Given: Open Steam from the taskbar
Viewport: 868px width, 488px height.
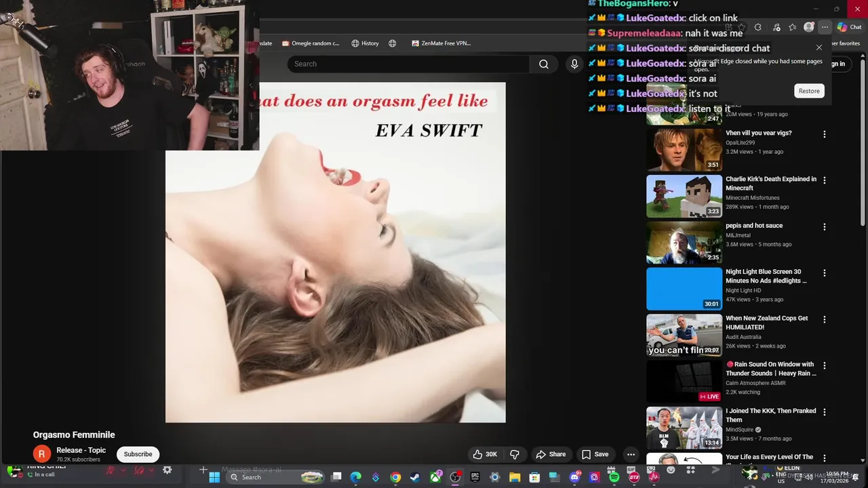Looking at the screenshot, I should pos(416,477).
